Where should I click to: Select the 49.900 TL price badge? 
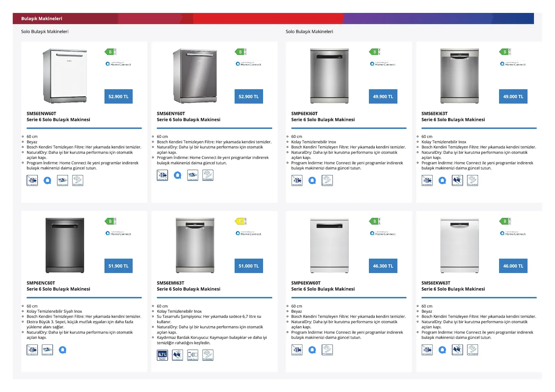[x=383, y=96]
